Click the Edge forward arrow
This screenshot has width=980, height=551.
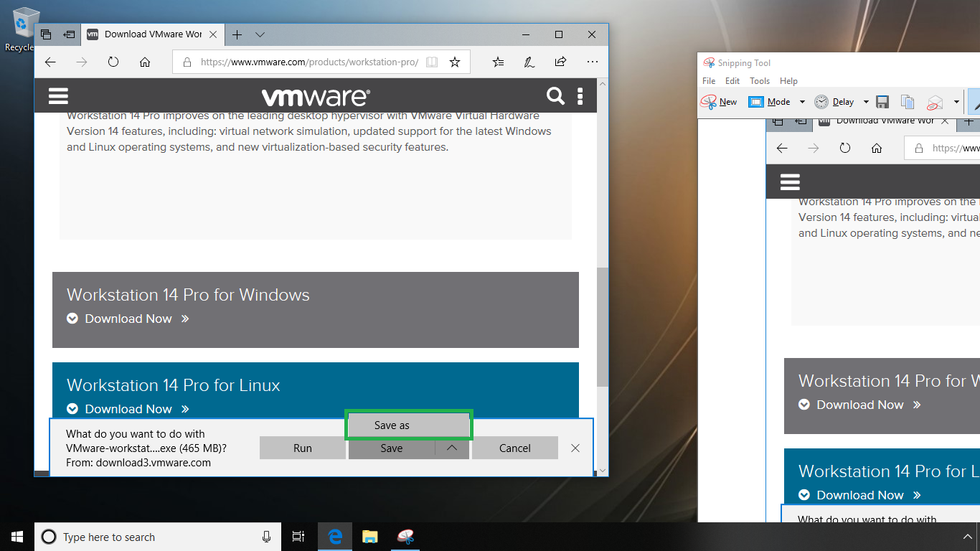[82, 62]
